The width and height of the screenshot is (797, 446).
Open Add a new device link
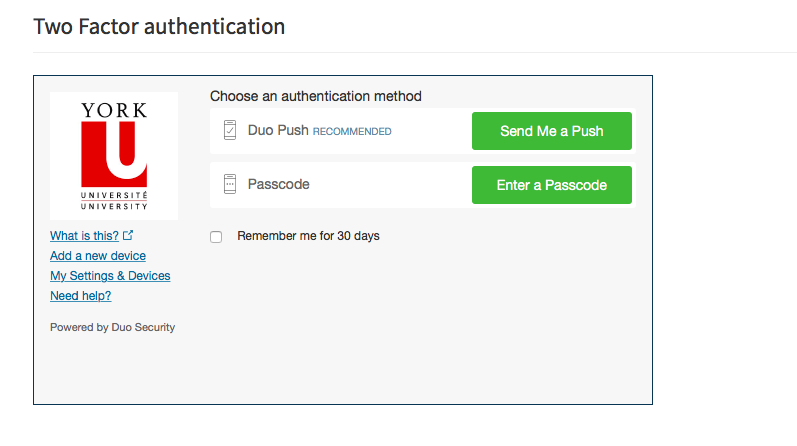click(98, 256)
